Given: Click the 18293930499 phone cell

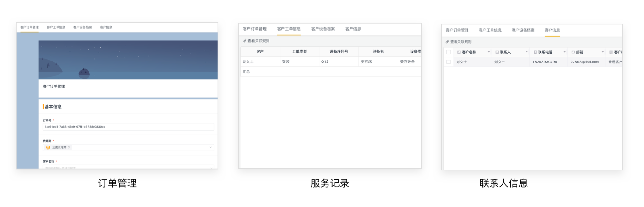Looking at the screenshot, I should 549,62.
